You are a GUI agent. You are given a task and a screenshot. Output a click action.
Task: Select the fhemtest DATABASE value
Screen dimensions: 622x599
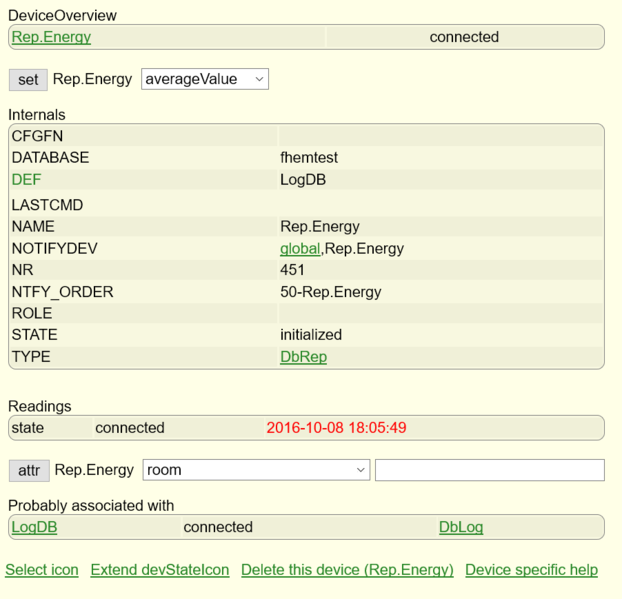click(309, 158)
